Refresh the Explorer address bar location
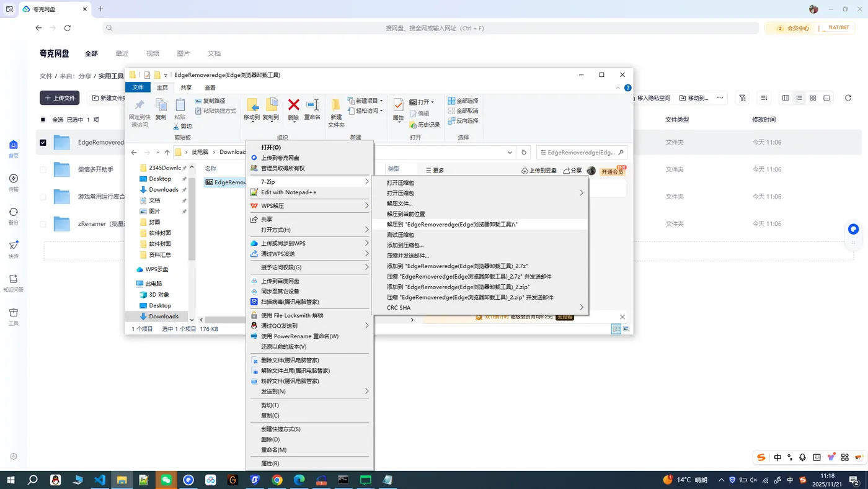The width and height of the screenshot is (868, 489). click(x=525, y=152)
